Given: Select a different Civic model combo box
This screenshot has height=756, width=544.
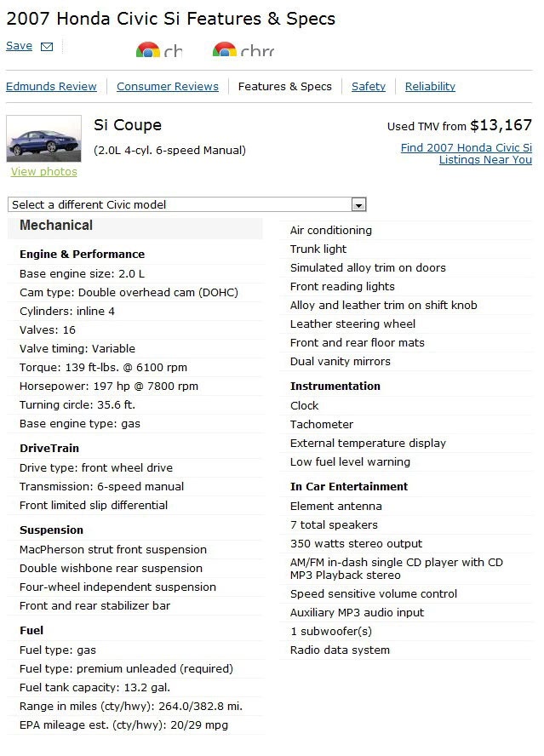Looking at the screenshot, I should [187, 204].
